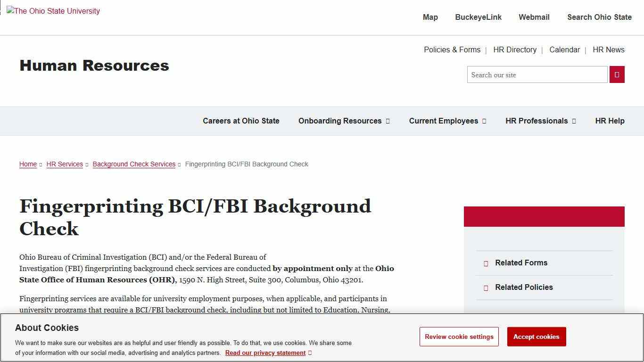Image resolution: width=644 pixels, height=362 pixels.
Task: Accept cookies in the banner
Action: coord(536,337)
